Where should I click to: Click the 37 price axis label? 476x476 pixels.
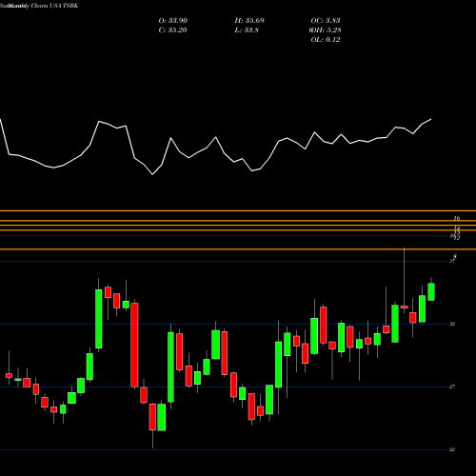click(452, 261)
